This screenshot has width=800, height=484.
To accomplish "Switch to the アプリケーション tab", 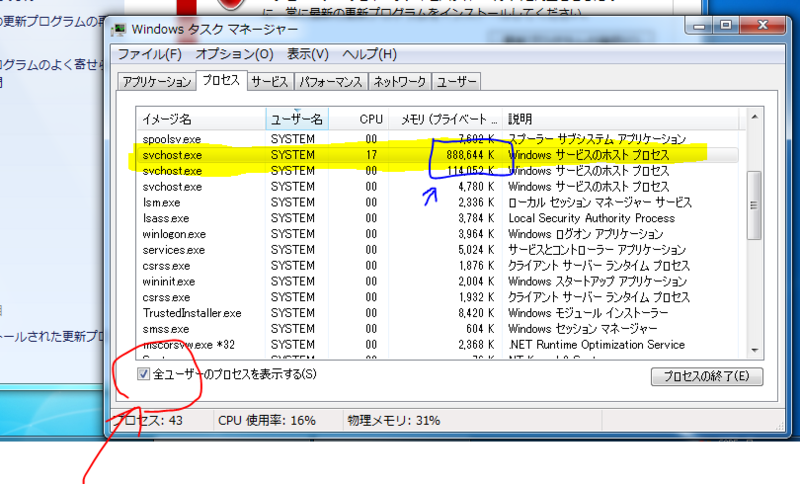I will coord(157,82).
